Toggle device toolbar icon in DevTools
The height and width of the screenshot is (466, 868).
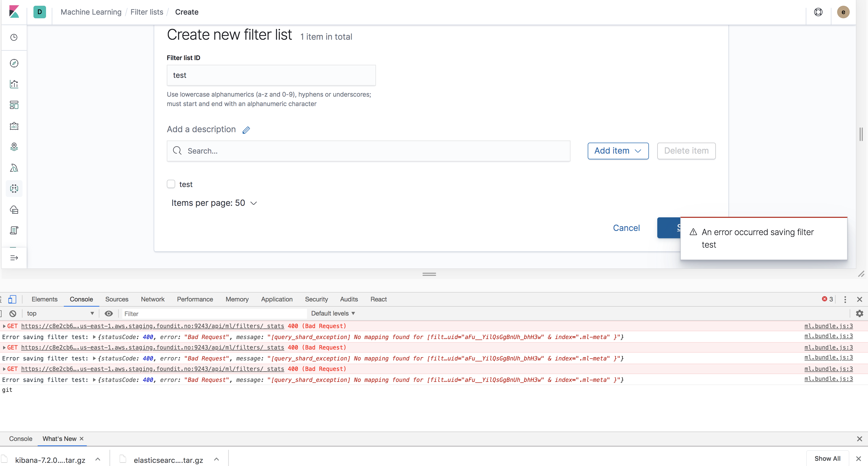click(x=12, y=299)
